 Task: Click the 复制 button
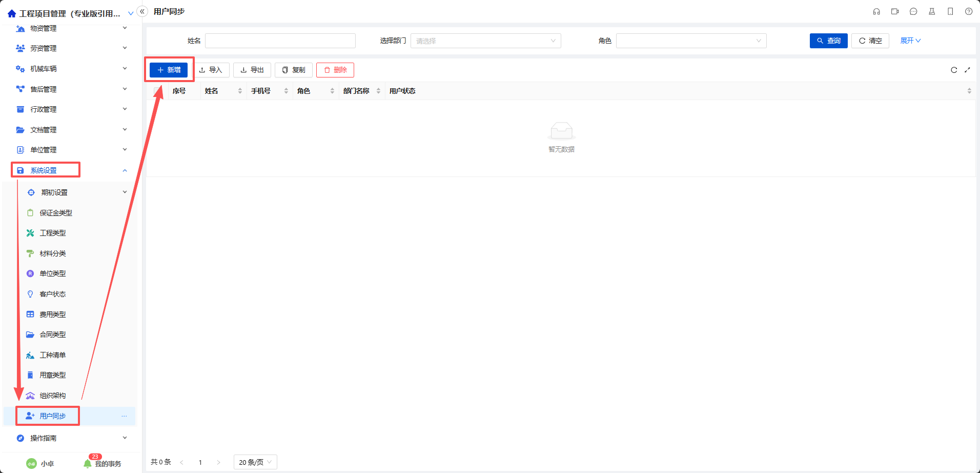[294, 70]
